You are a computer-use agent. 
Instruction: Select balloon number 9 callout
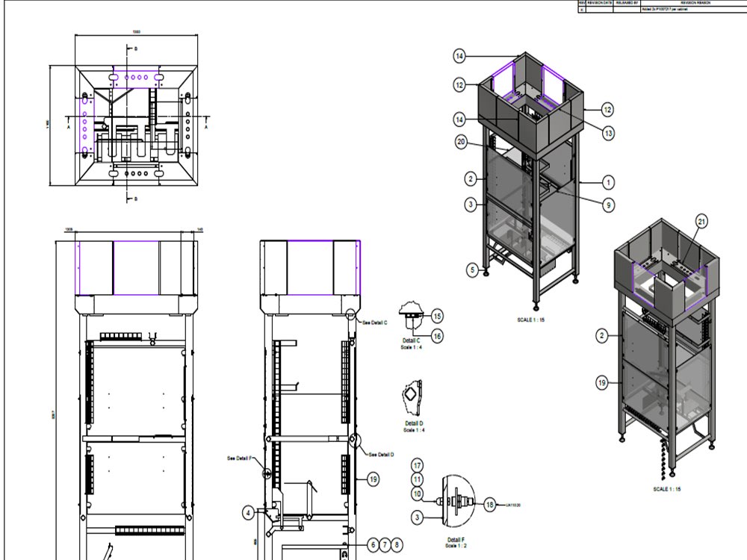tap(608, 205)
